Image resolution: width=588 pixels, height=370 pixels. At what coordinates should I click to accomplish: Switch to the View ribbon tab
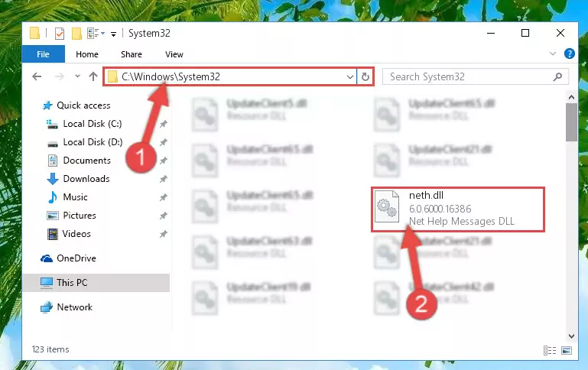coord(174,54)
